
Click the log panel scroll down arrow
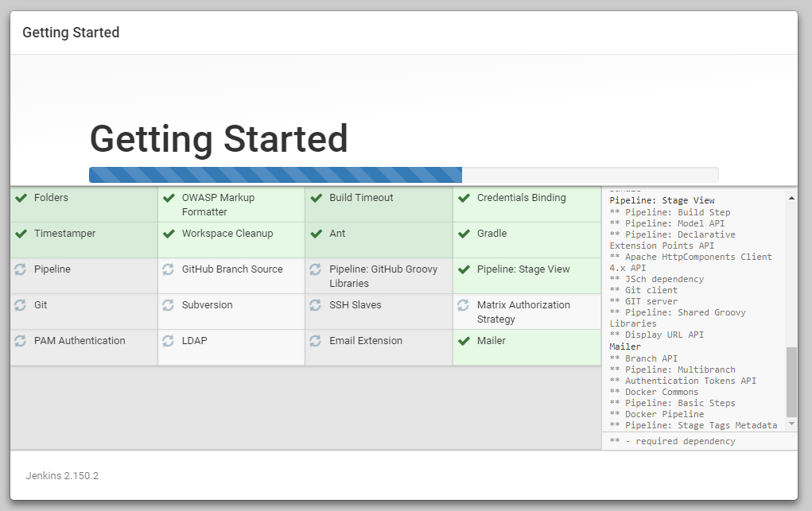pyautogui.click(x=791, y=424)
